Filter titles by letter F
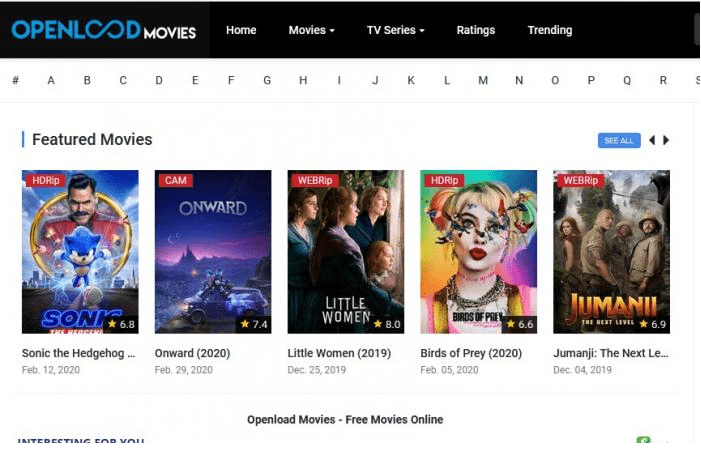Image resolution: width=701 pixels, height=467 pixels. point(231,80)
